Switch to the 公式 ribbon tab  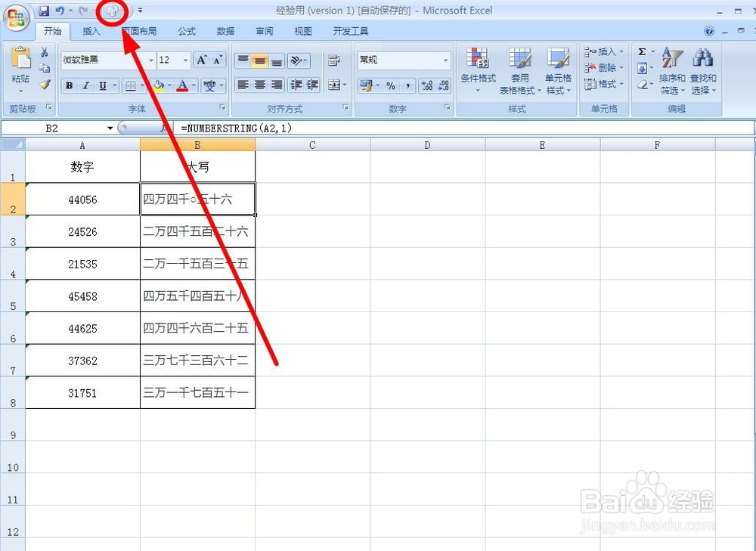click(x=186, y=31)
